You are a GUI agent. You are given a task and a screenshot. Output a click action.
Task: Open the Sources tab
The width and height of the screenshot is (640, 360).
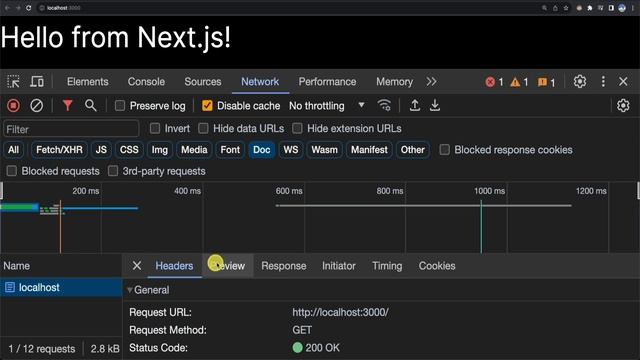[203, 82]
